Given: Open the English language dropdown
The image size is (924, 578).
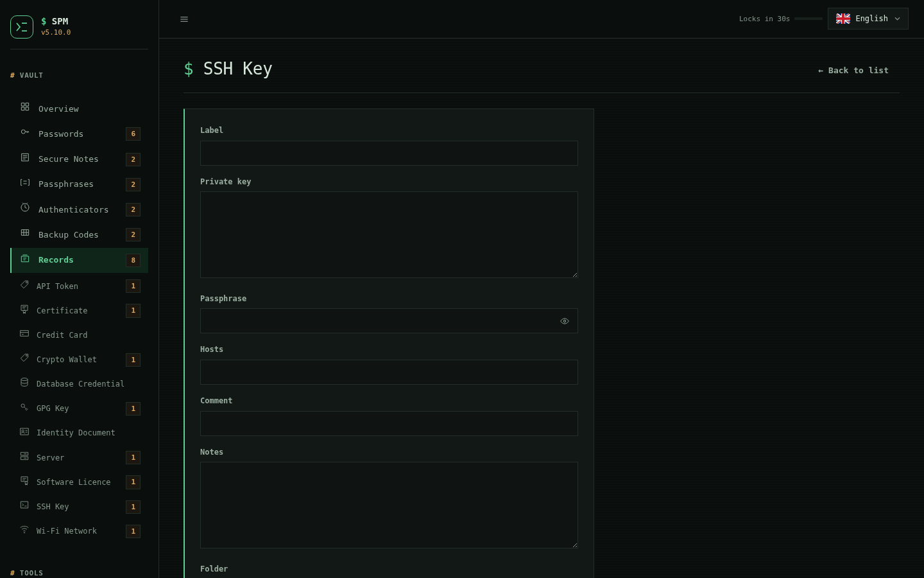Looking at the screenshot, I should coord(868,19).
